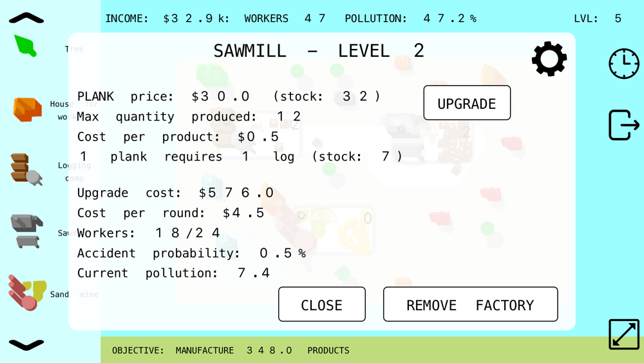Click the SAWMILL - LEVEL 2 title

click(319, 52)
